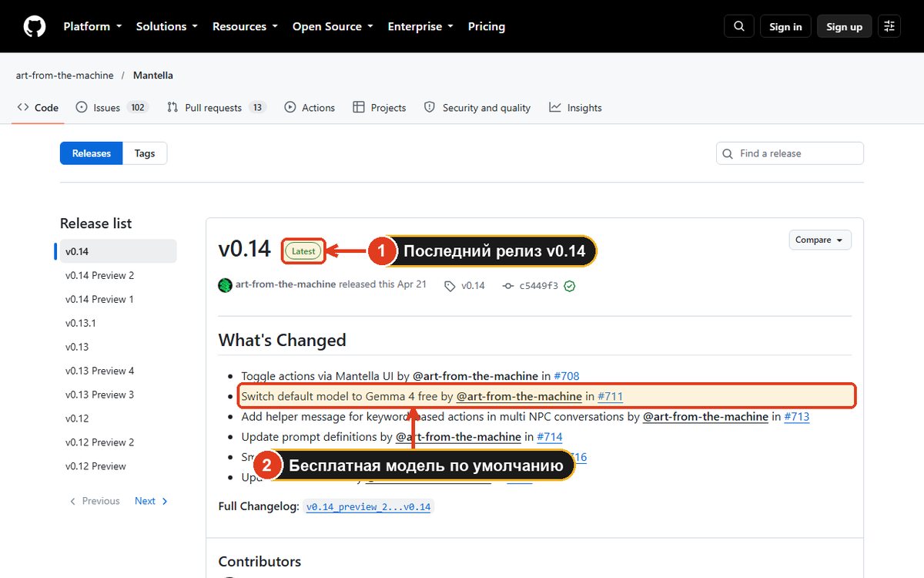Switch to Security and quality tab
924x578 pixels.
click(x=477, y=108)
